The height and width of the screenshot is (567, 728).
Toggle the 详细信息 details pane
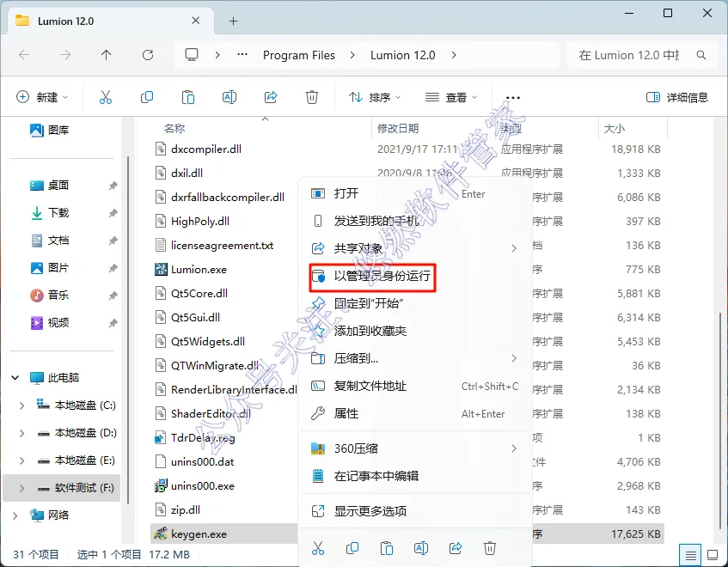point(677,97)
